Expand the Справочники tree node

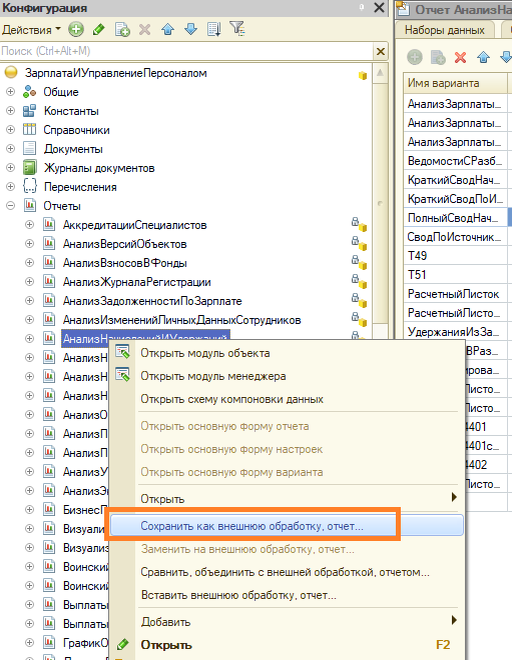[11, 130]
